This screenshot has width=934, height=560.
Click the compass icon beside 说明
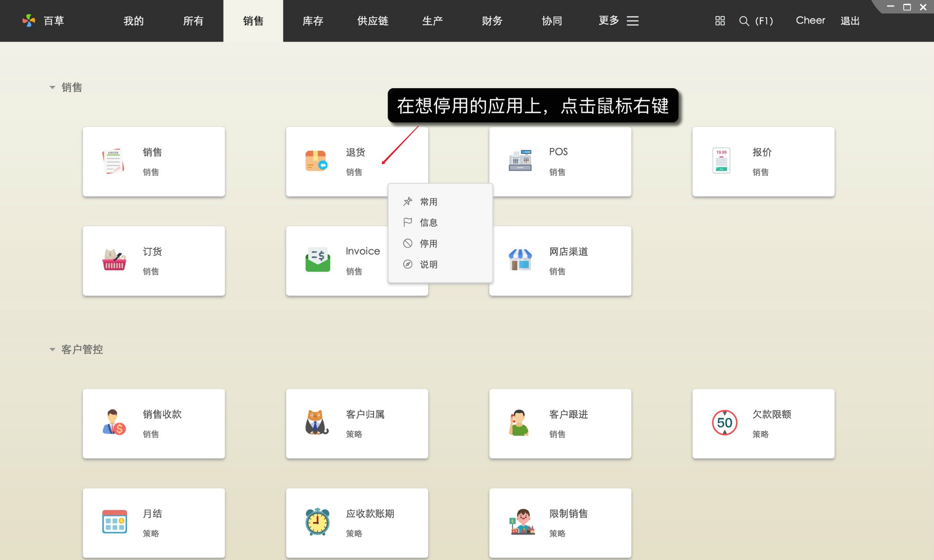tap(408, 264)
